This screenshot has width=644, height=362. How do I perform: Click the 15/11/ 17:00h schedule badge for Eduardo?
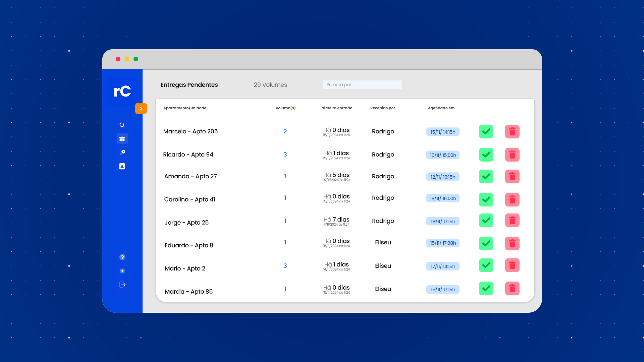[x=443, y=243]
